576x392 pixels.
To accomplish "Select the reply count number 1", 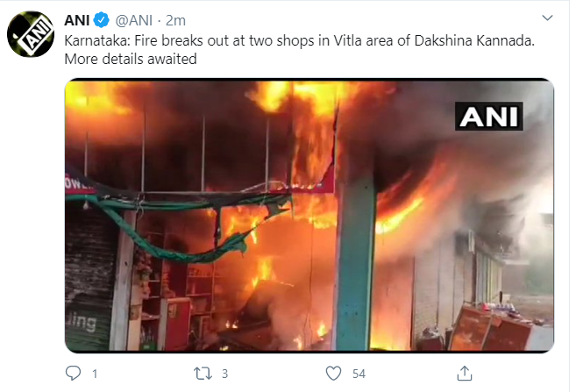I will tap(95, 374).
